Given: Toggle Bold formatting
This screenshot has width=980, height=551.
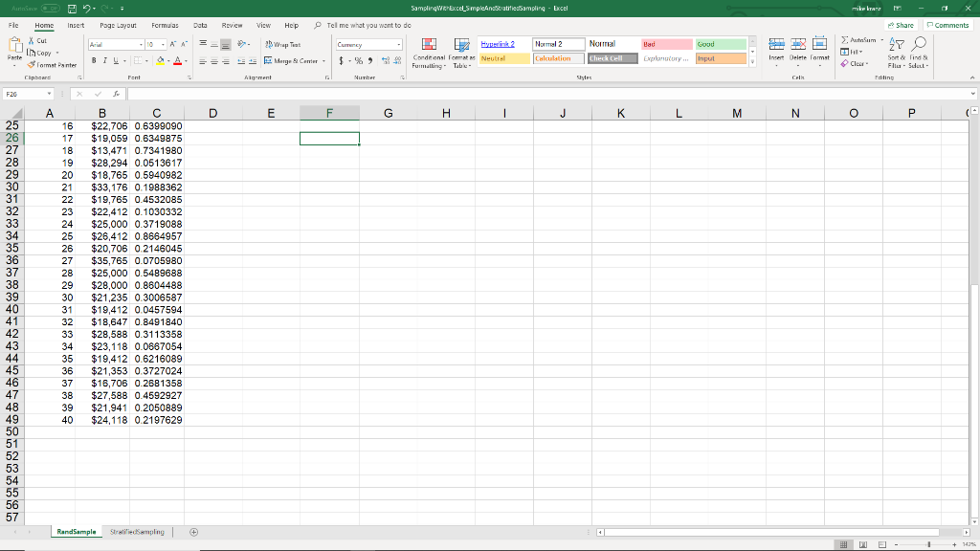Looking at the screenshot, I should [x=94, y=60].
